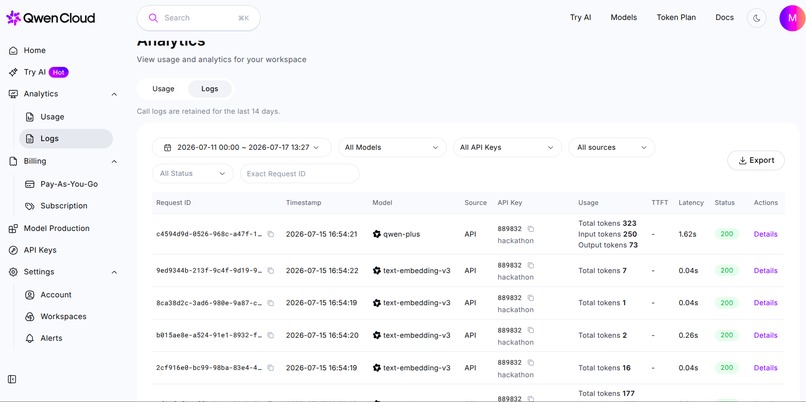
Task: Open Usage under Analytics in sidebar
Action: 52,117
